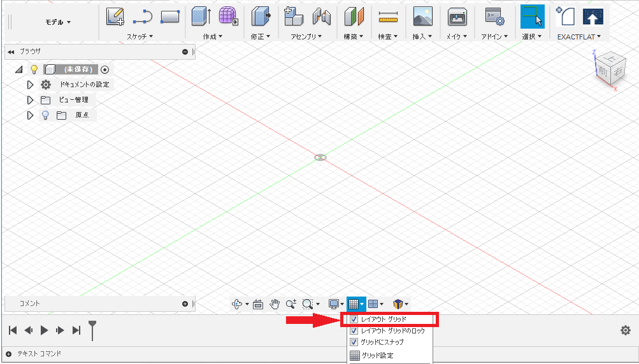Viewport: 639px width, 364px height.
Task: Open the Display Settings monitor icon
Action: point(334,304)
